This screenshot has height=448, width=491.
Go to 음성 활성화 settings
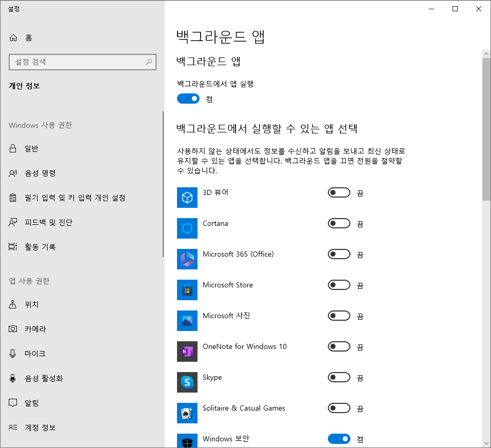82,378
